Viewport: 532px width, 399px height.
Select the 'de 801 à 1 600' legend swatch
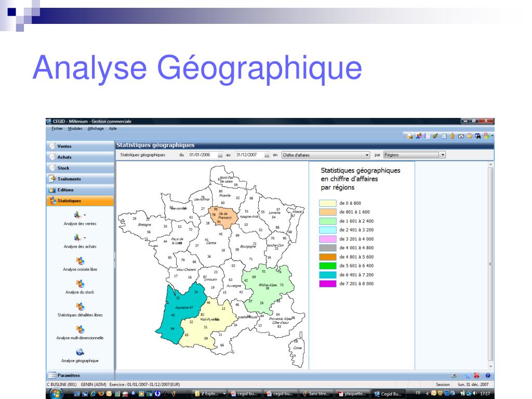tap(328, 212)
